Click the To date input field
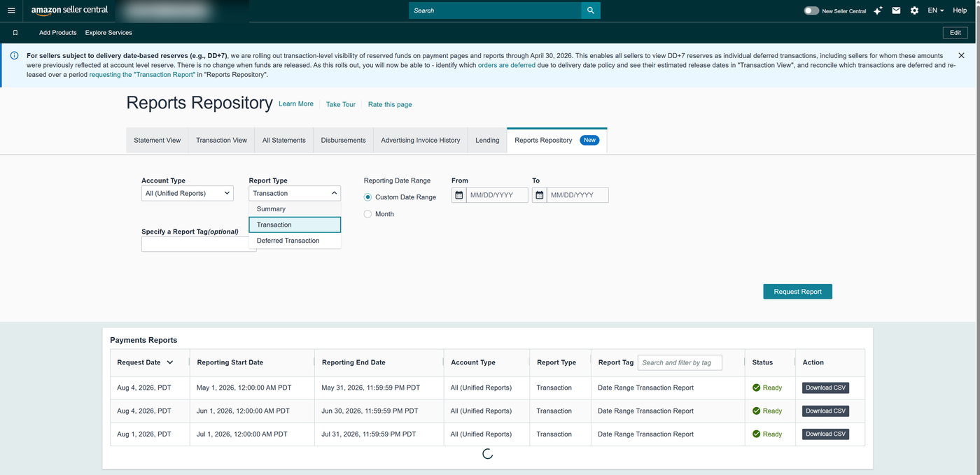Screen dimensions: 980x475 577,195
